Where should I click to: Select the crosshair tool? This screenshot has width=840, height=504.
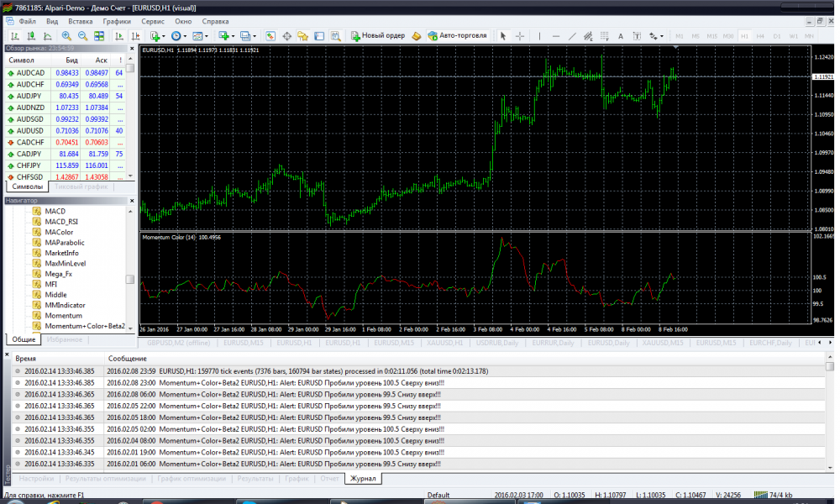pos(520,36)
